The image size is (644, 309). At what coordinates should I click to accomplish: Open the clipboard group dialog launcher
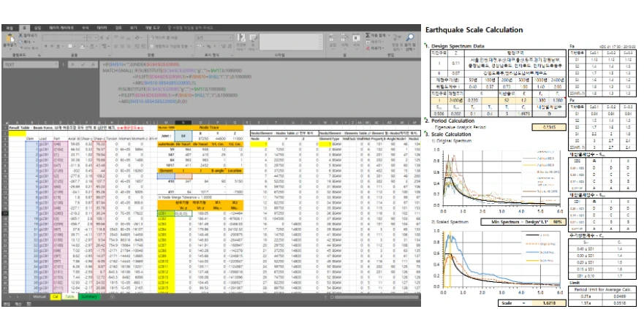click(38, 54)
